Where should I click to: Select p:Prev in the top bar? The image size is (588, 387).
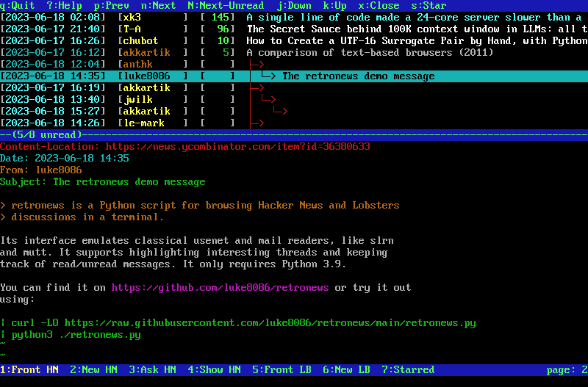[112, 6]
